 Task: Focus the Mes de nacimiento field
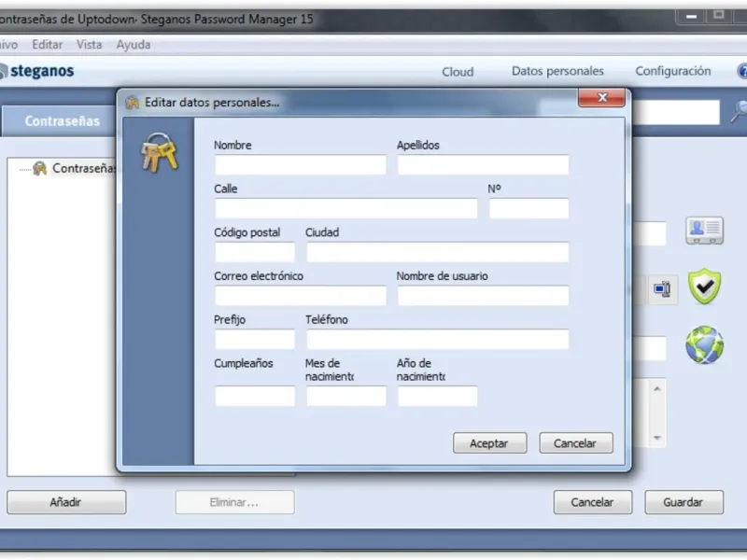pyautogui.click(x=345, y=396)
